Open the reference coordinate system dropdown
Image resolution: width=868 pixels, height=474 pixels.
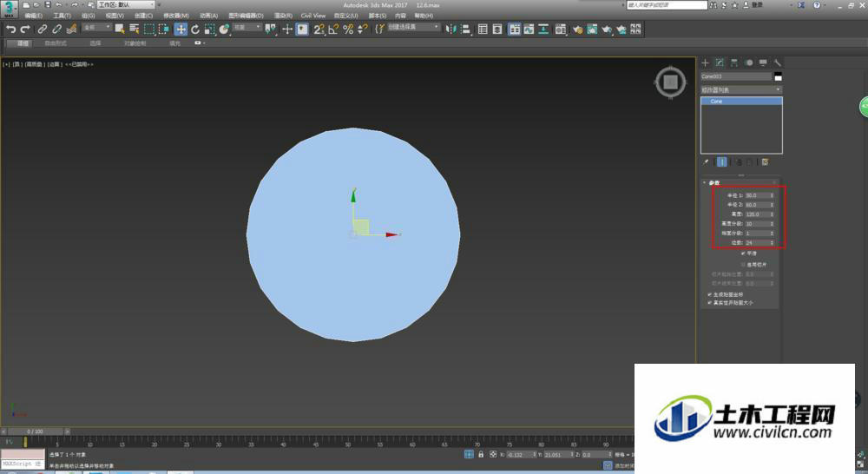(247, 27)
